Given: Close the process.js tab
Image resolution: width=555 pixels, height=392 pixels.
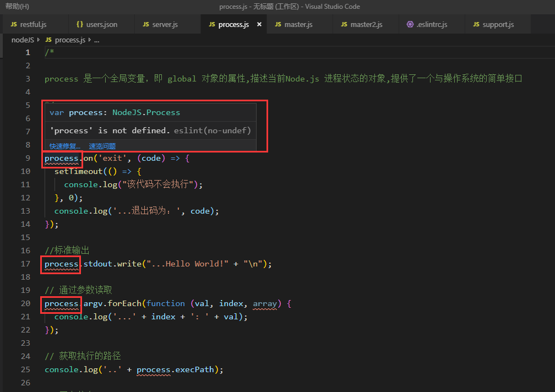Looking at the screenshot, I should [x=259, y=24].
